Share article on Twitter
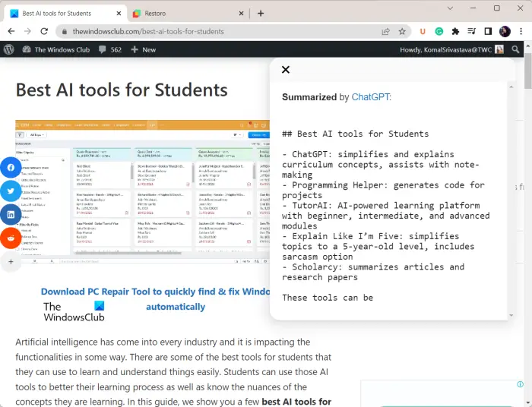 (x=11, y=191)
